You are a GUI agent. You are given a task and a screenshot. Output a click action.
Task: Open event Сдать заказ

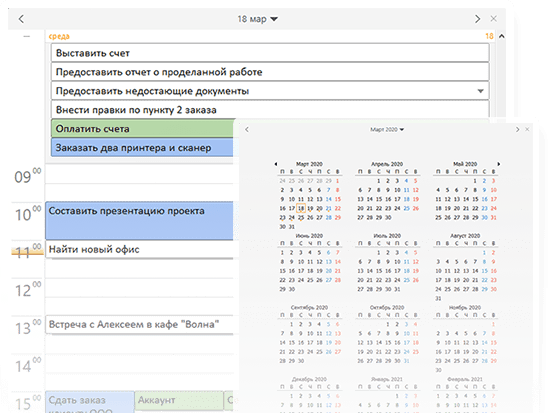pyautogui.click(x=90, y=402)
